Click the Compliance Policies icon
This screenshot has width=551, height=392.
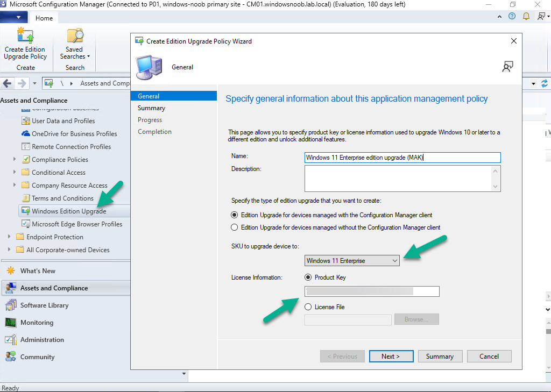26,160
